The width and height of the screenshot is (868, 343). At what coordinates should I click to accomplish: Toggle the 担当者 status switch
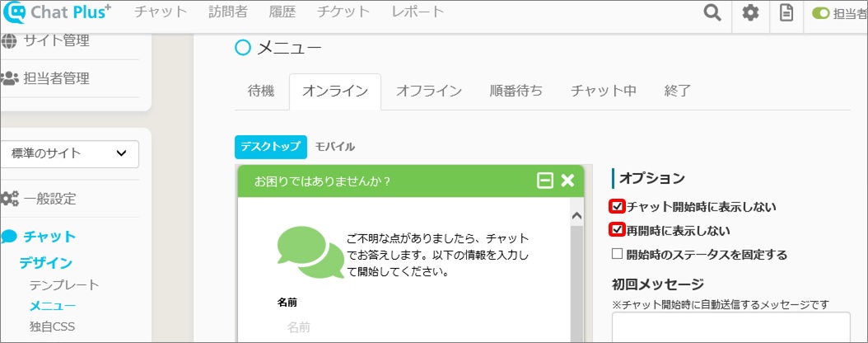(x=820, y=13)
